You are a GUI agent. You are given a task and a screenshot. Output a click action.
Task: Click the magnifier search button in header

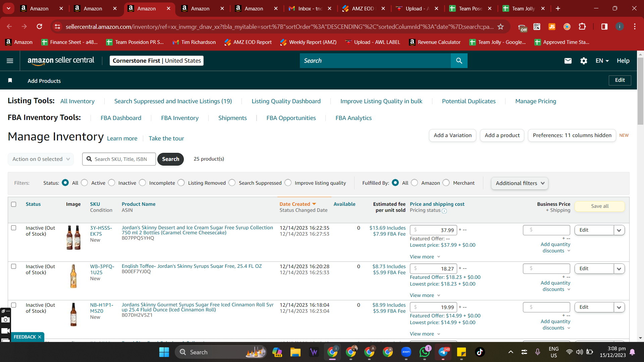pos(459,61)
